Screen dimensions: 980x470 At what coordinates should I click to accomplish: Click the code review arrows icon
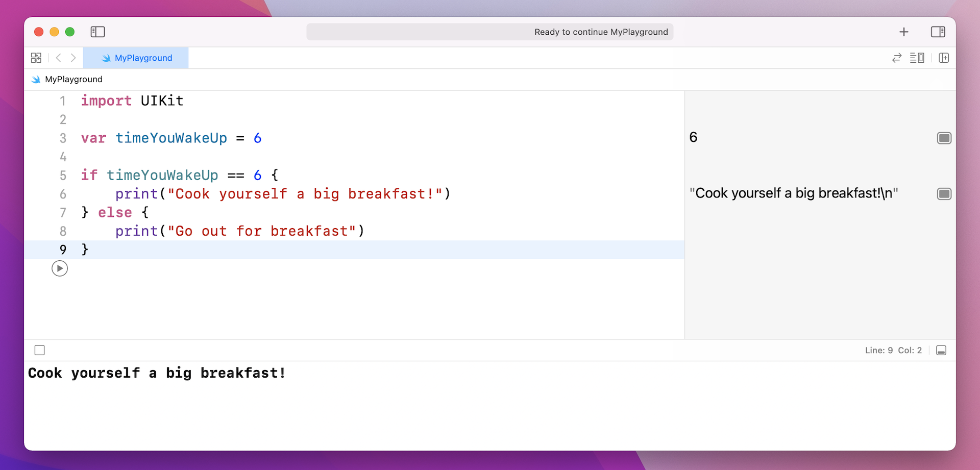pos(896,58)
